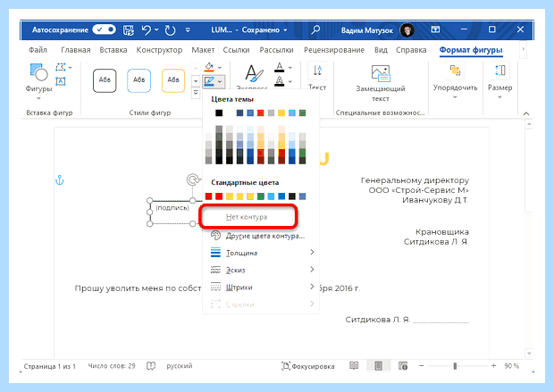Expand the shape styles gallery More button
The width and height of the screenshot is (554, 392).
point(196,93)
